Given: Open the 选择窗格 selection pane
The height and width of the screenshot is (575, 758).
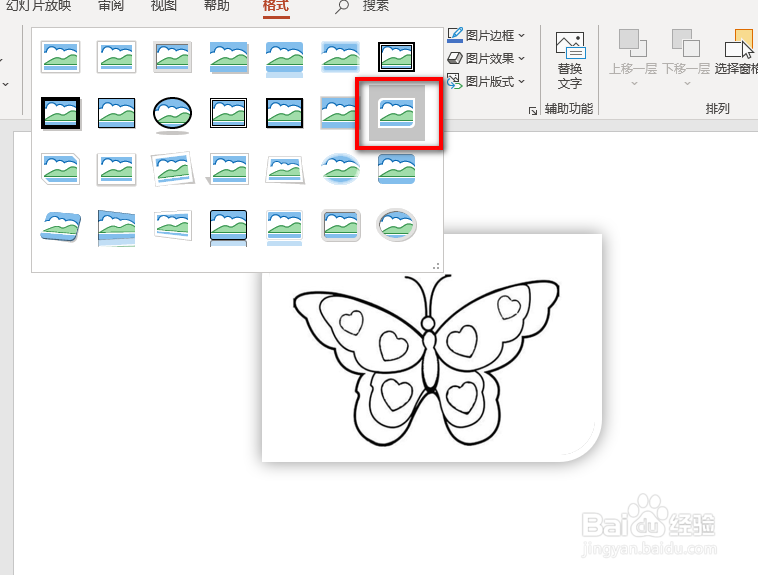Looking at the screenshot, I should tap(736, 52).
